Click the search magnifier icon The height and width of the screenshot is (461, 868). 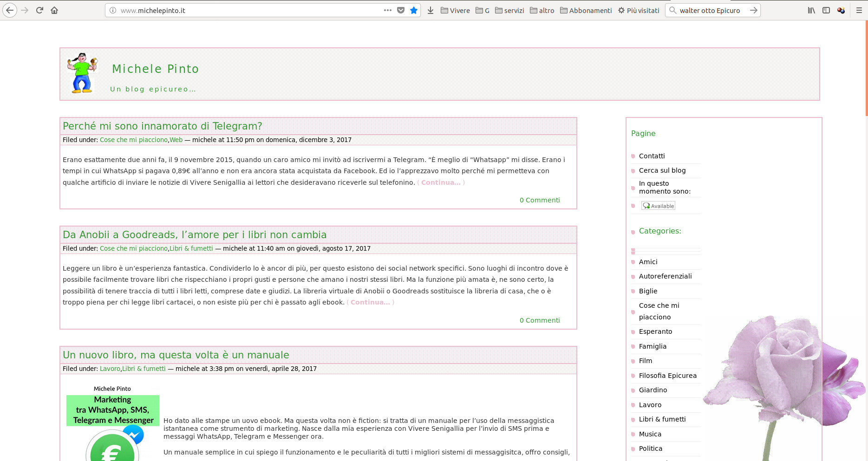coord(672,10)
